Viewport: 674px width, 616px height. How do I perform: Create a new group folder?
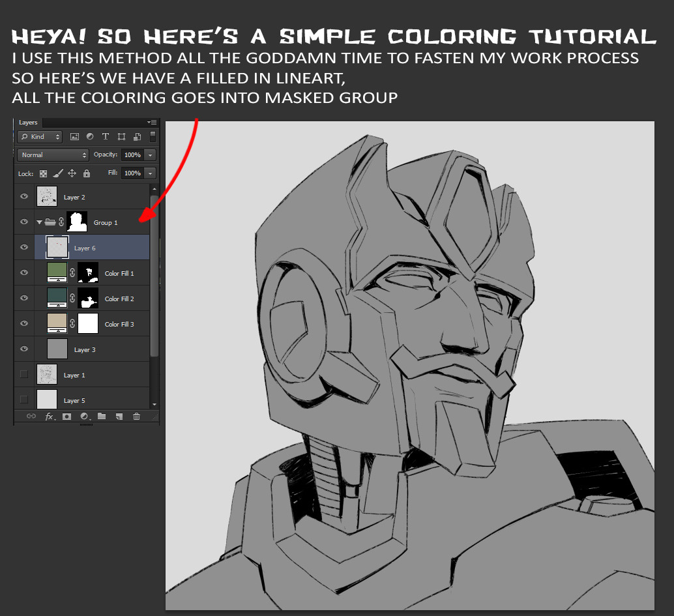pos(102,416)
